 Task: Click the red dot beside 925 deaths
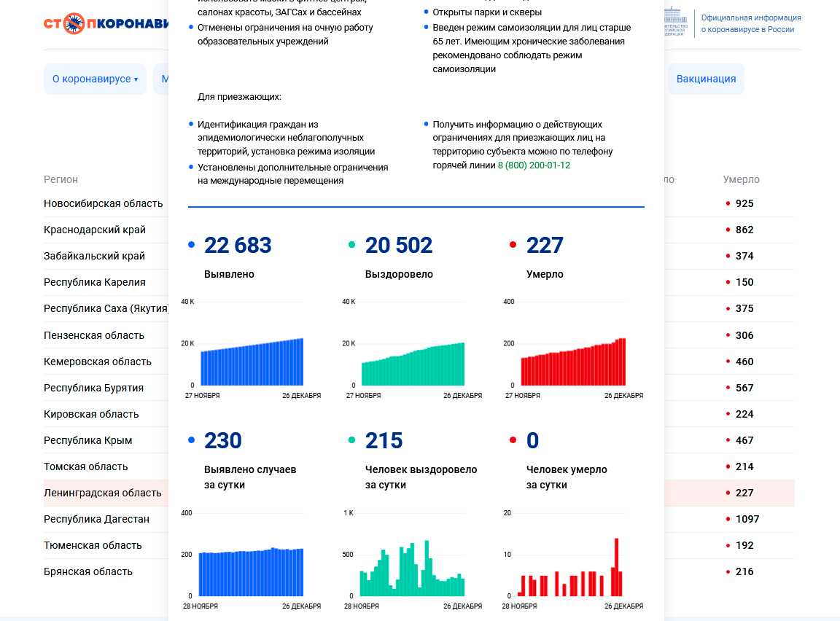pyautogui.click(x=728, y=203)
